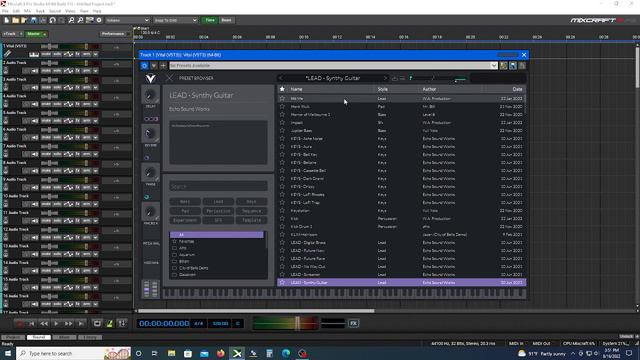Viewport: 640px width, 360px height.
Task: Click the Zoom In magnifier icon
Action: 71,20
